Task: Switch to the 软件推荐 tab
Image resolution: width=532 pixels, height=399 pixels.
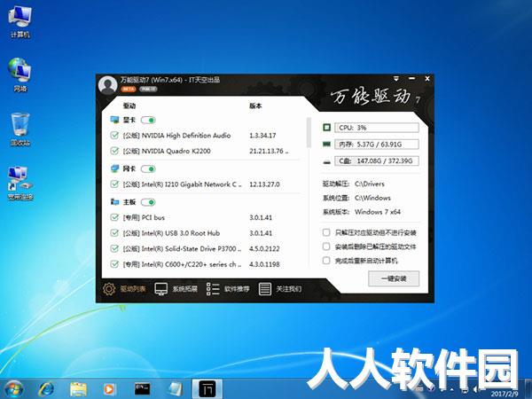Action: tap(228, 289)
